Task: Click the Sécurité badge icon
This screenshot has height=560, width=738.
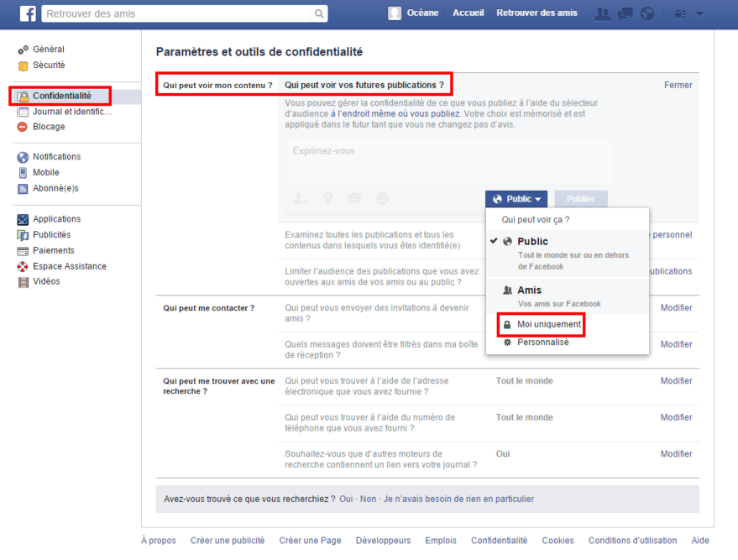Action: (x=23, y=65)
